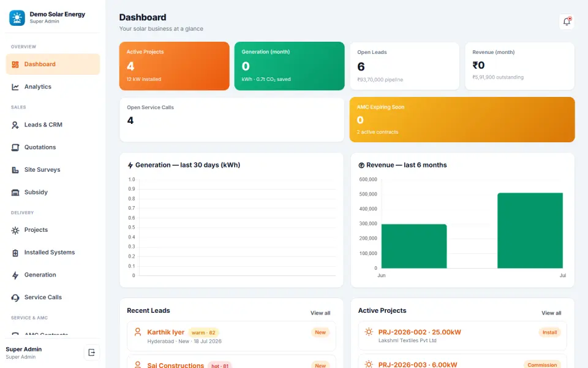
Task: Open Site Surveys page
Action: [x=53, y=170]
